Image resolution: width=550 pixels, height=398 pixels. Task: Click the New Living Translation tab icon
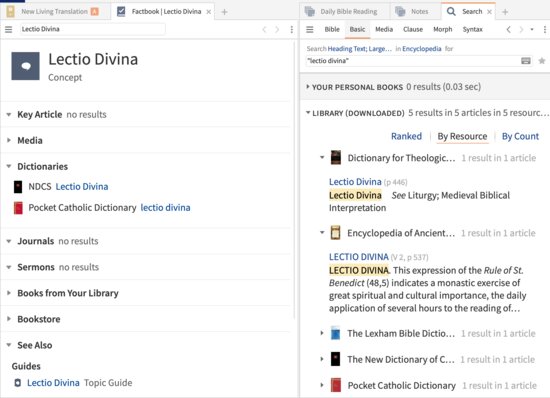[x=11, y=12]
